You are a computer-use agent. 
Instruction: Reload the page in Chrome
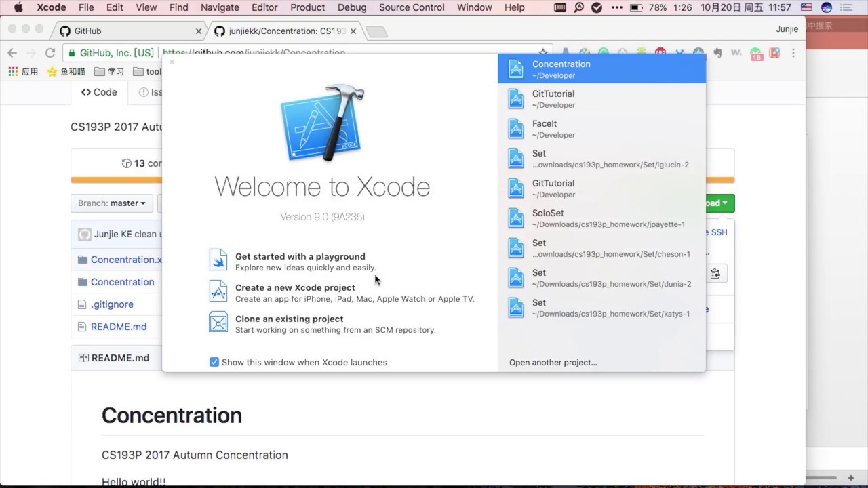coord(50,53)
